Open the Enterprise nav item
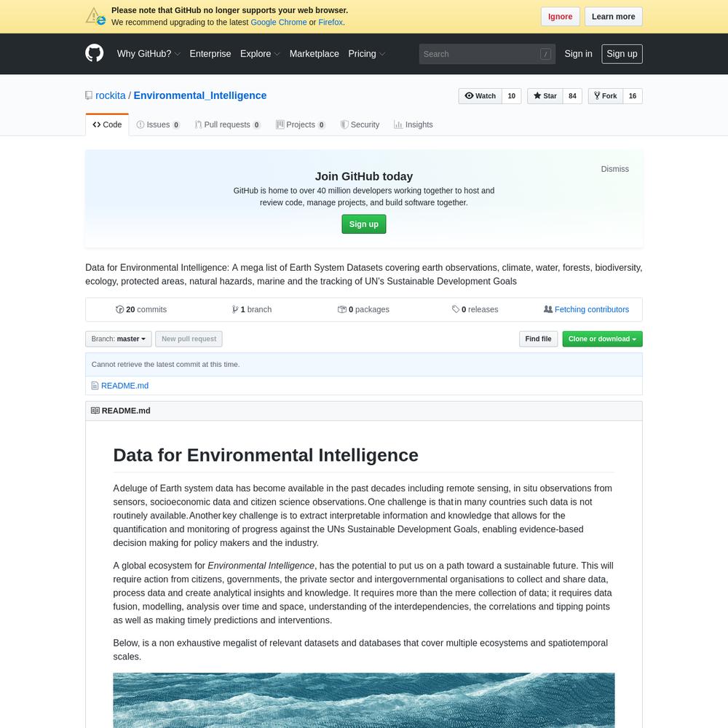 coord(210,54)
